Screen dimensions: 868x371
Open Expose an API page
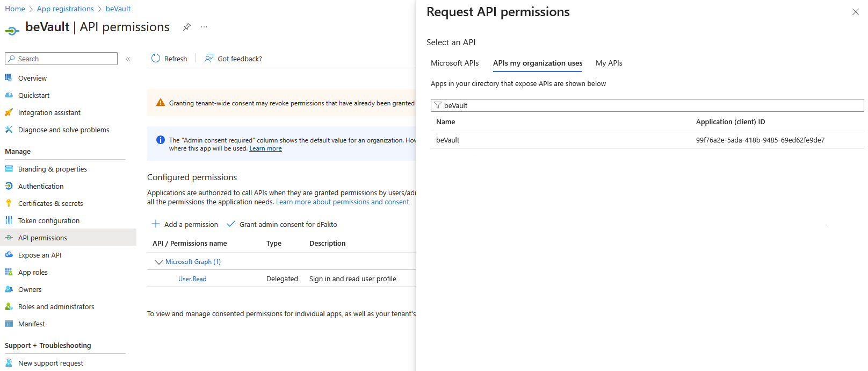(40, 255)
